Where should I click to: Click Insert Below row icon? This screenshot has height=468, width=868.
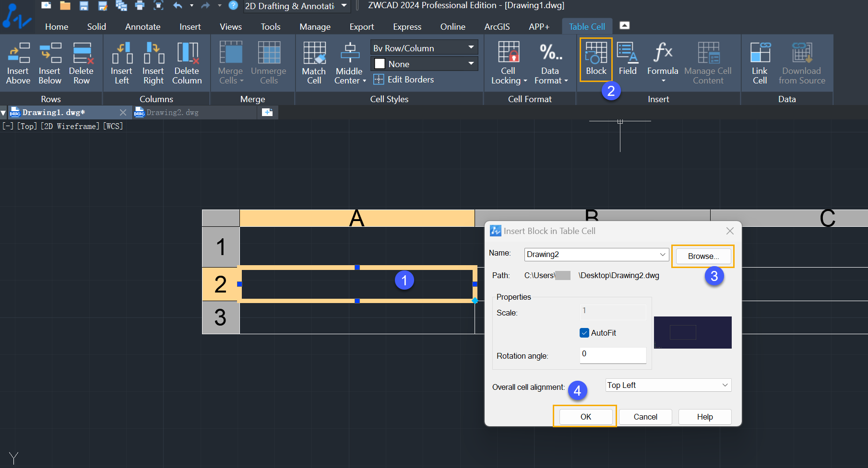pyautogui.click(x=50, y=63)
